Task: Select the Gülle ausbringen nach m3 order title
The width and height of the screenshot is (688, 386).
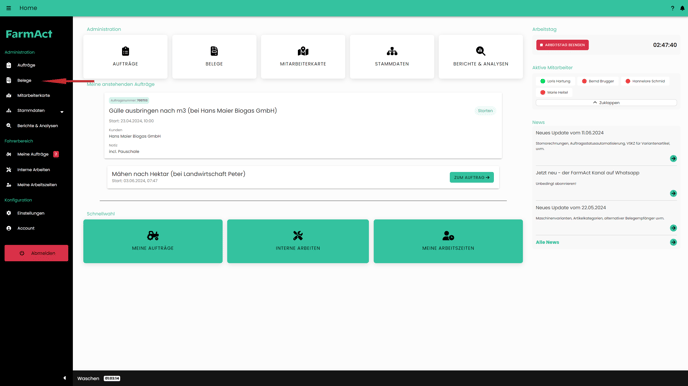Action: (193, 111)
